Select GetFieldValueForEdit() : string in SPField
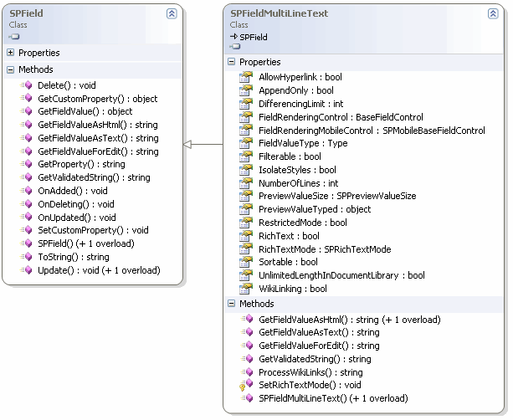513x420 pixels. click(x=98, y=151)
